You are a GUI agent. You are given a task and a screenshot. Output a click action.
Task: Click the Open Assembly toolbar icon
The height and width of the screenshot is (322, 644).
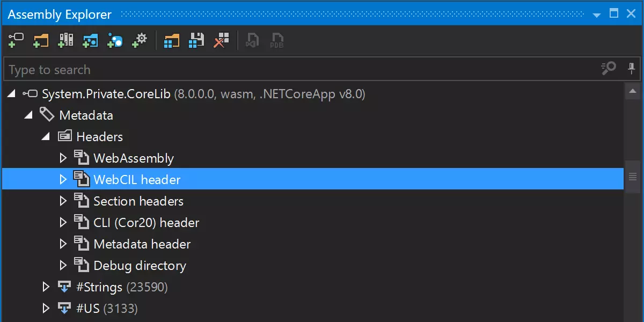(x=16, y=40)
